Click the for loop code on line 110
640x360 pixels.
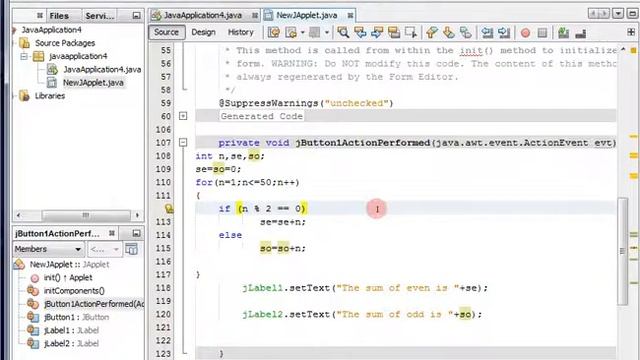pos(247,182)
